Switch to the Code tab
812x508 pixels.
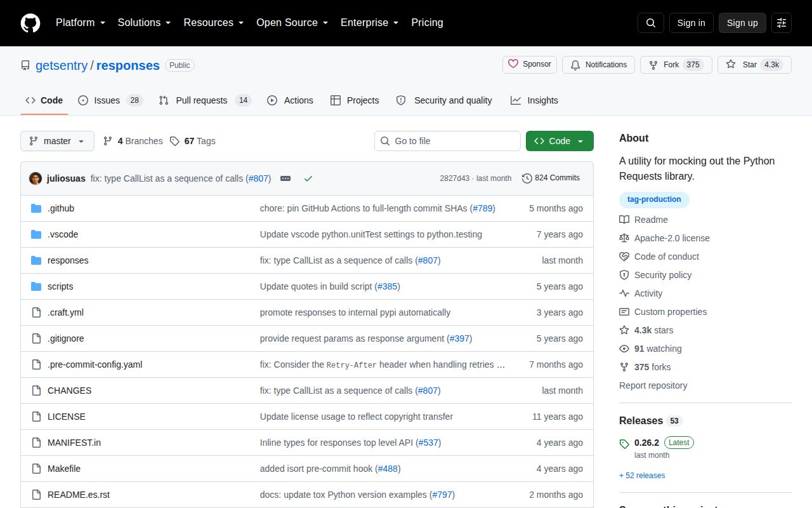pyautogui.click(x=44, y=100)
